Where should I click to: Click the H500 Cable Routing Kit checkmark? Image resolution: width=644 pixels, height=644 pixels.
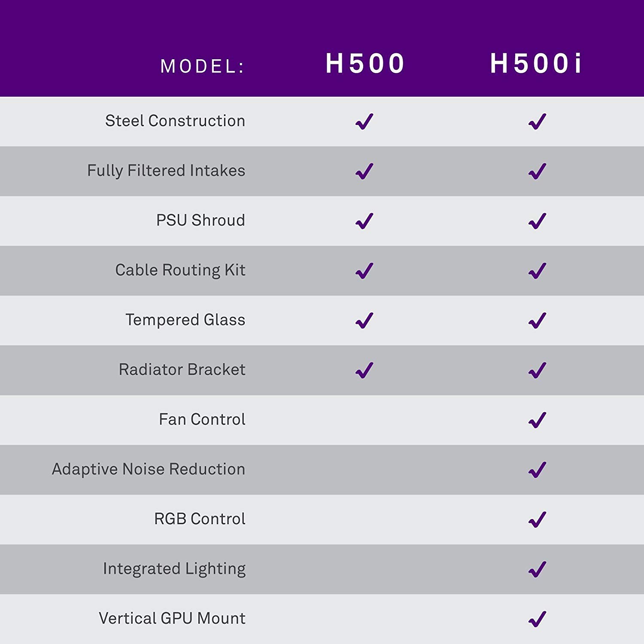coord(365,271)
